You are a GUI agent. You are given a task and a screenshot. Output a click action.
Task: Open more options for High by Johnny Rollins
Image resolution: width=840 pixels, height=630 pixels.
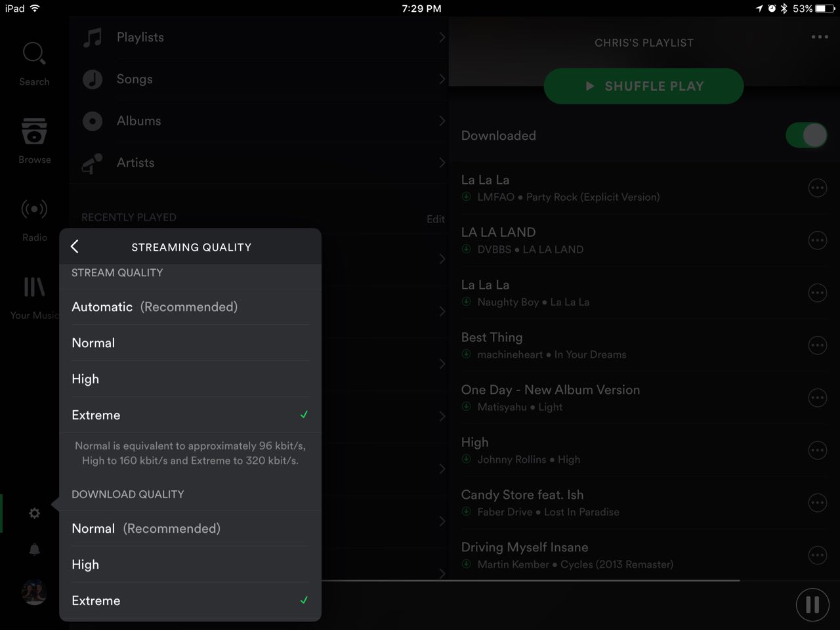click(x=817, y=450)
